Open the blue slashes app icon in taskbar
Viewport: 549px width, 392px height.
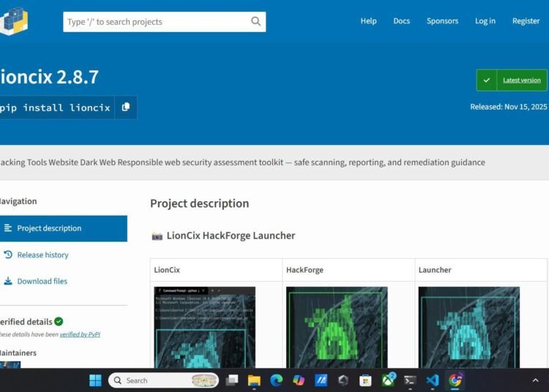point(321,380)
